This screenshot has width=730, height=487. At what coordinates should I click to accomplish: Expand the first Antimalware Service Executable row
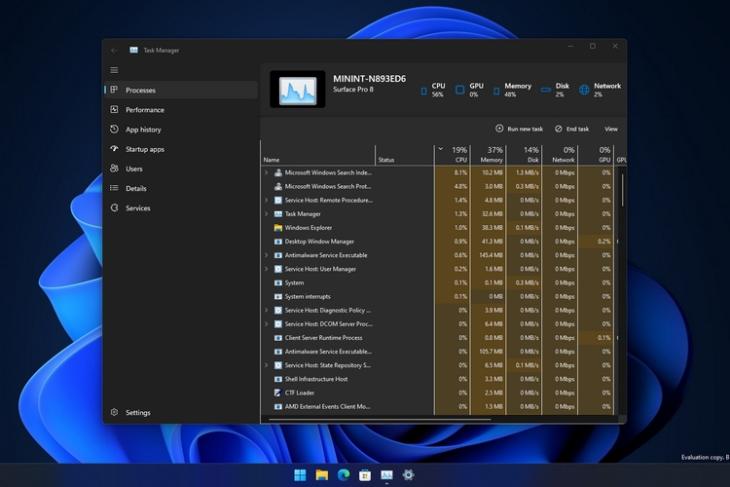coord(267,255)
